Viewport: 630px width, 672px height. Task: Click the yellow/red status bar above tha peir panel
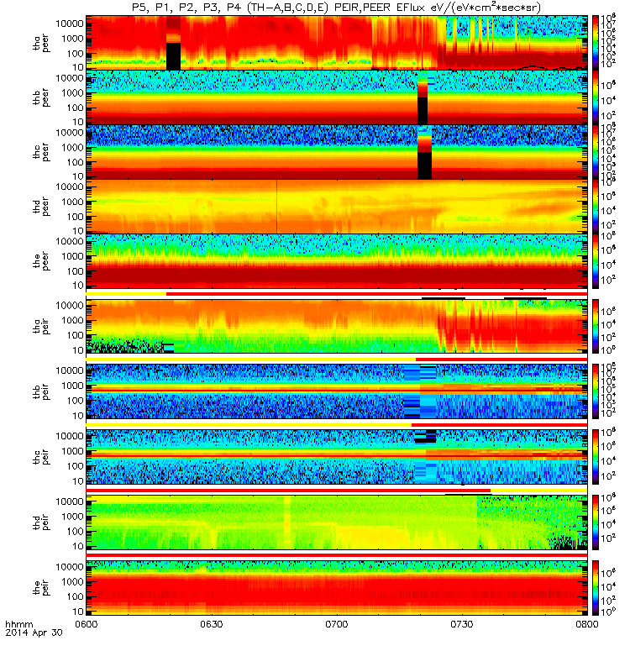tap(337, 294)
